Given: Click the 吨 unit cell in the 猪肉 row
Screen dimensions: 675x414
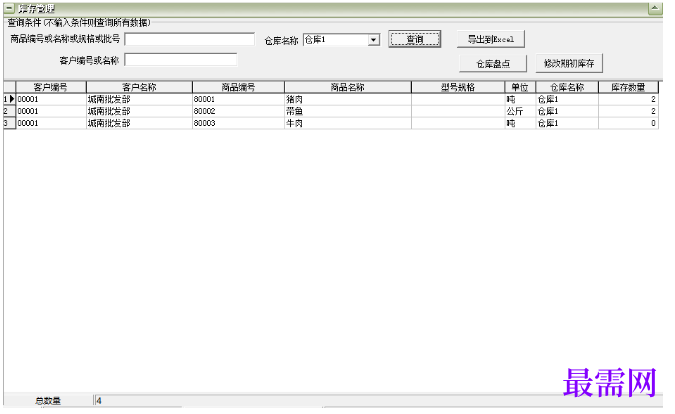Looking at the screenshot, I should (520, 99).
